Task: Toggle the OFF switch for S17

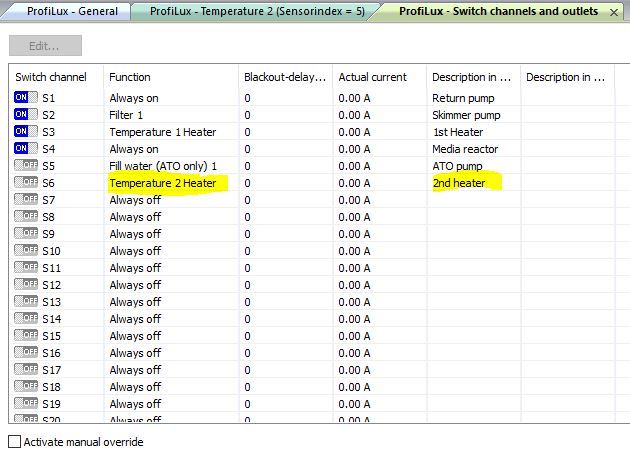Action: tap(26, 369)
